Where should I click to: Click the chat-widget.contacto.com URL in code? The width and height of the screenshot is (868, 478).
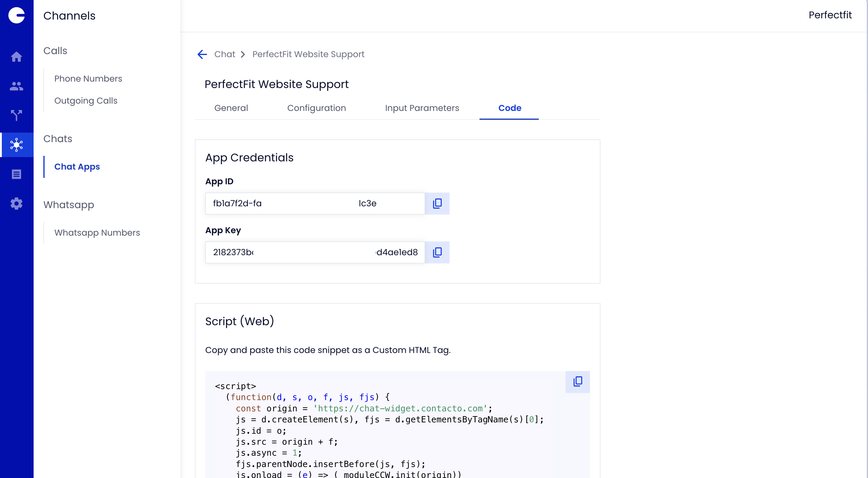[x=400, y=408]
